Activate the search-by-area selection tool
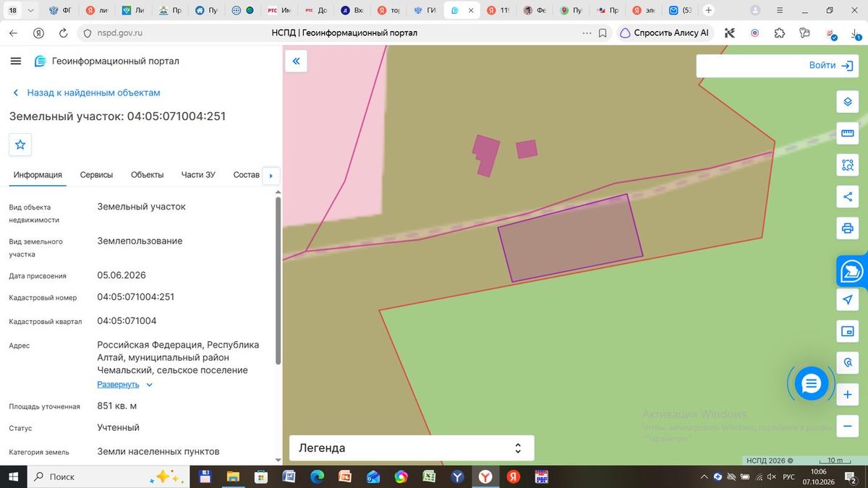The image size is (868, 488). tap(847, 166)
